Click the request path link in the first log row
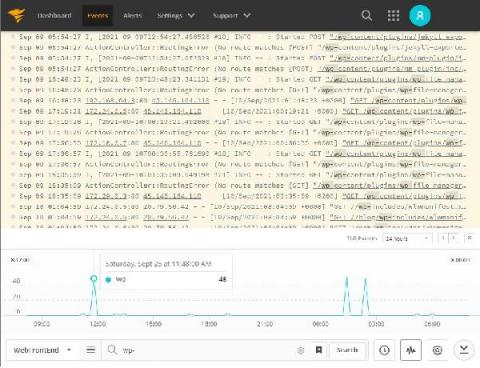 [x=398, y=37]
